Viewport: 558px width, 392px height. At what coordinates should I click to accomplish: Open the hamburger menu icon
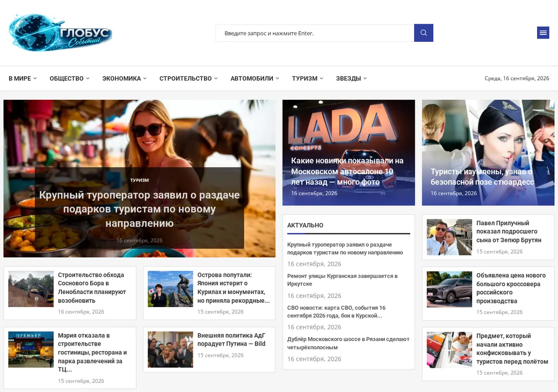click(543, 33)
